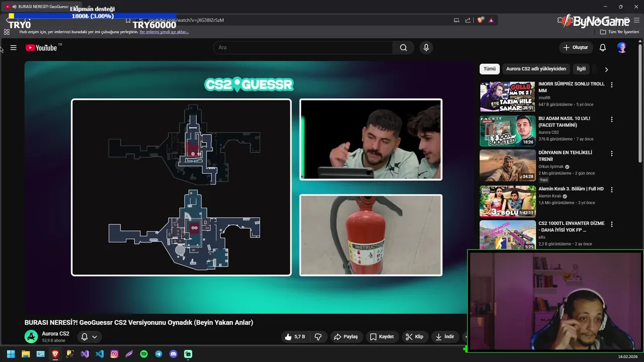644x362 pixels.
Task: Open the Windows Start button
Action: 11,354
